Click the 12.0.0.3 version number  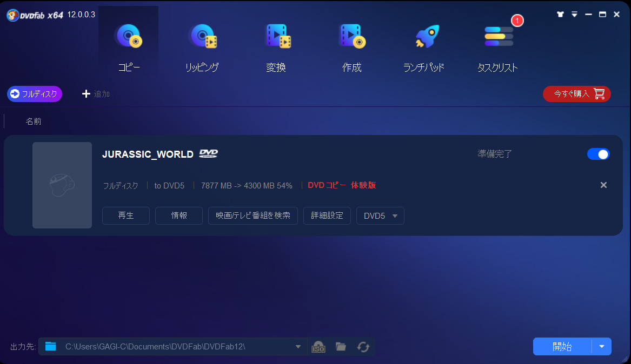[x=81, y=15]
